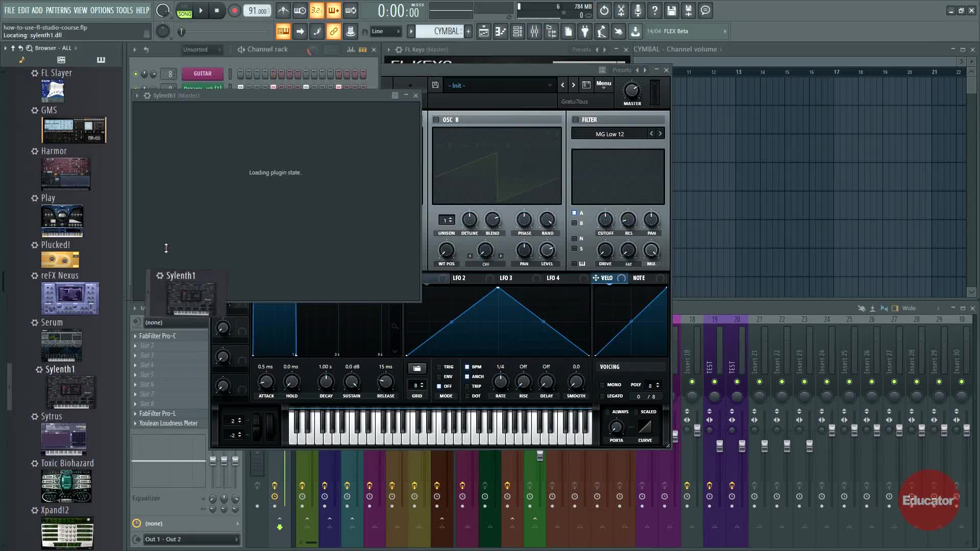Open the channel rack view icon
This screenshot has width=980, height=551.
pos(518,32)
